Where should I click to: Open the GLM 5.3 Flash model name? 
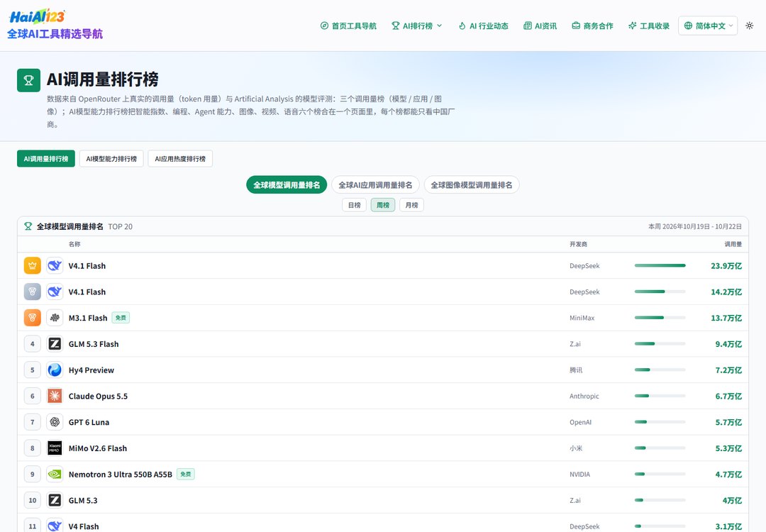[94, 344]
